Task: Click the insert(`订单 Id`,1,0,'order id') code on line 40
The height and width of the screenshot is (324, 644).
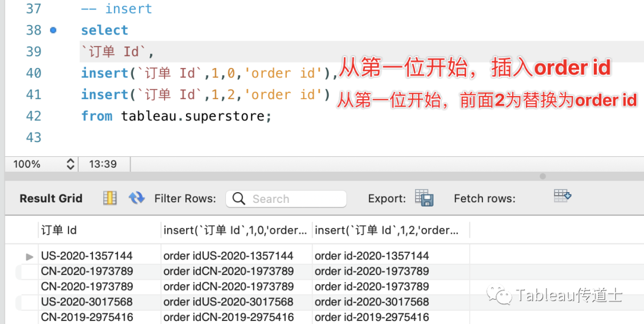Action: (209, 73)
